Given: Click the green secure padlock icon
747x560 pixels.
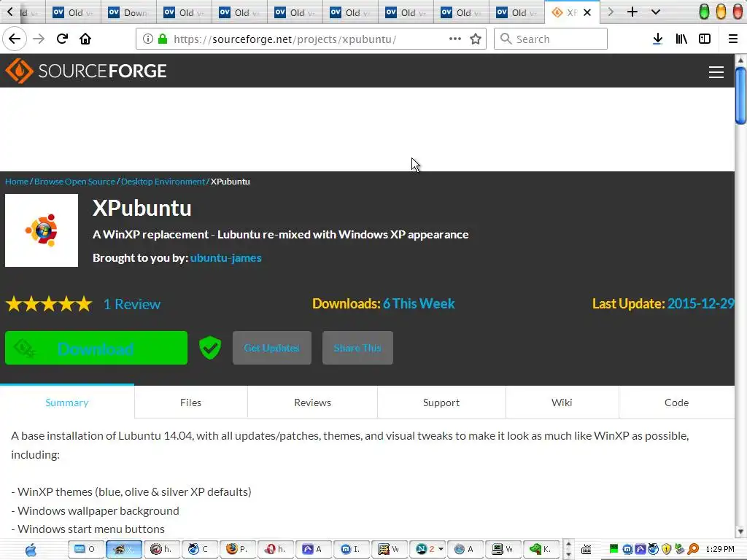Looking at the screenshot, I should (163, 39).
